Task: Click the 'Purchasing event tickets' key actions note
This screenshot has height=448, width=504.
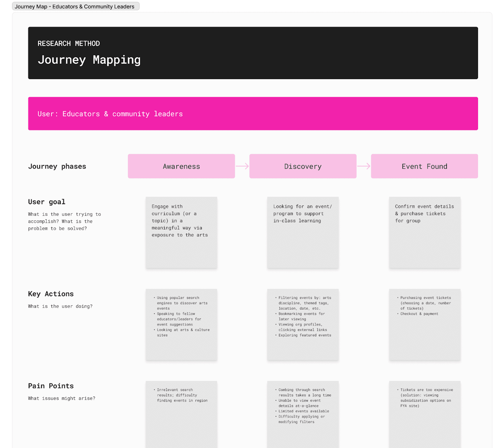Action: click(424, 324)
